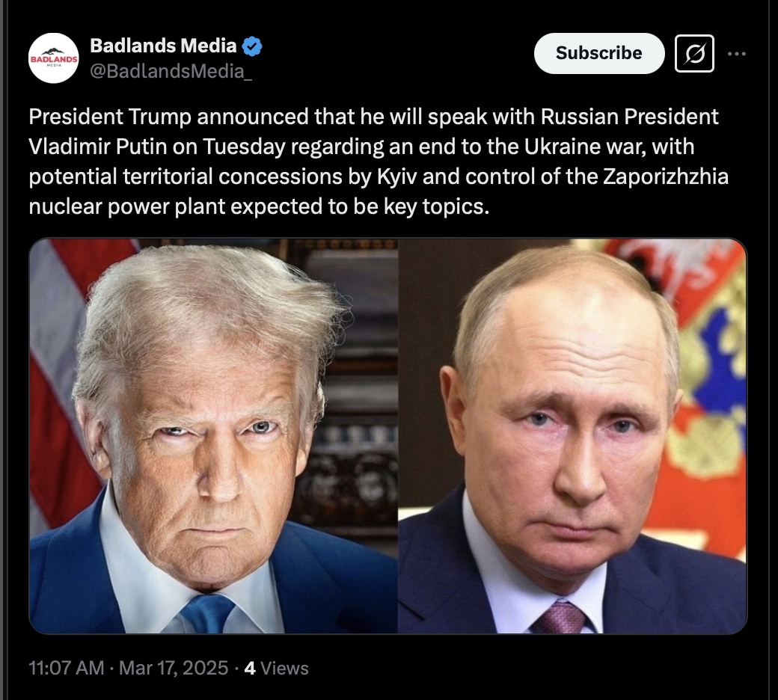Open the three-dot more options menu
The width and height of the screenshot is (778, 700).
point(737,54)
